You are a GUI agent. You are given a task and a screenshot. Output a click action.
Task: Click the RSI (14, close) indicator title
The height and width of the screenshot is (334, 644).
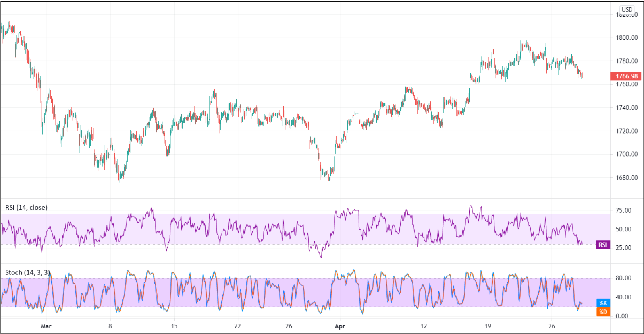[x=26, y=208]
